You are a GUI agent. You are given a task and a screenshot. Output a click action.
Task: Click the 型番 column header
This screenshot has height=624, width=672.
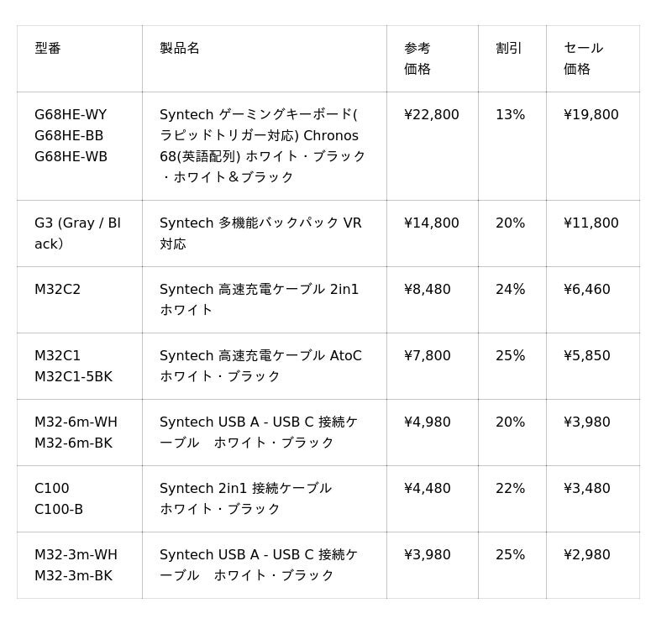pos(48,49)
